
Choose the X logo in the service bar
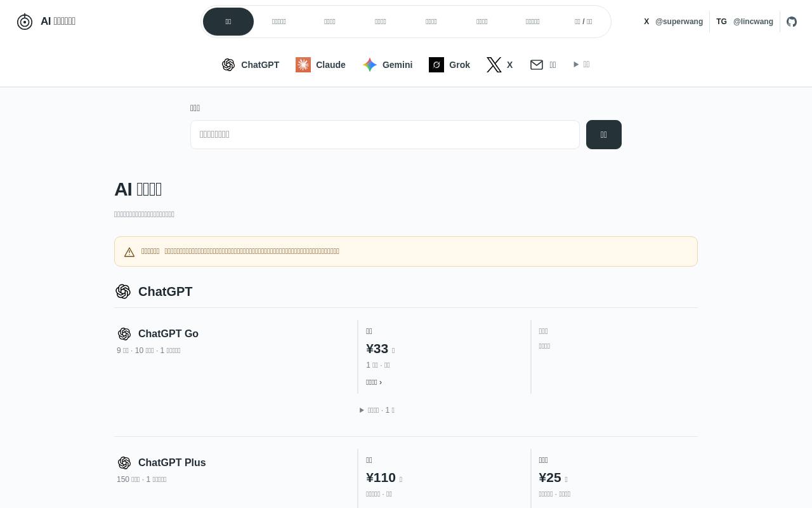click(x=494, y=65)
